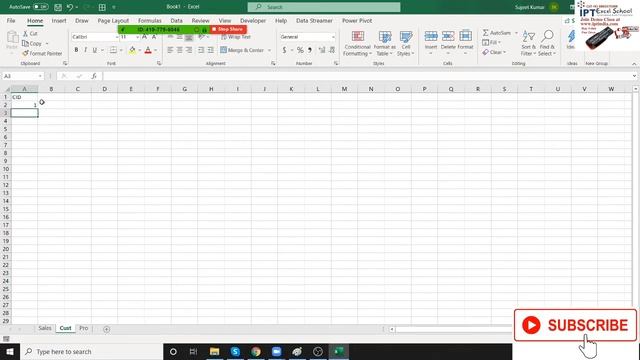The image size is (640, 360).
Task: Decrease font size icon
Action: tap(154, 37)
